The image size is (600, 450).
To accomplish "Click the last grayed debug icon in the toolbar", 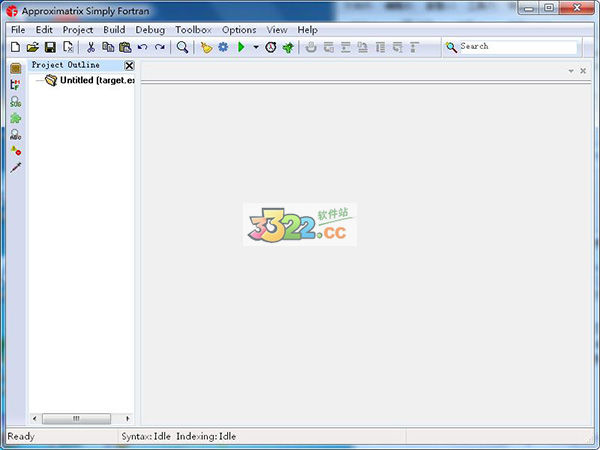I will coord(414,47).
